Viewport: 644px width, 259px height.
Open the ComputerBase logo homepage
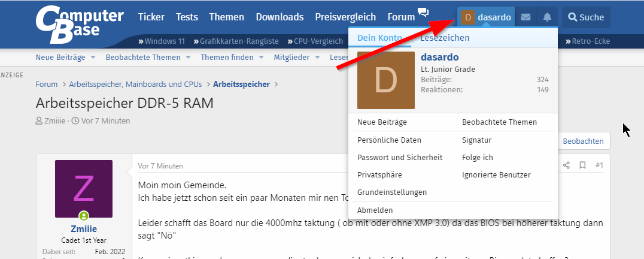pos(79,25)
